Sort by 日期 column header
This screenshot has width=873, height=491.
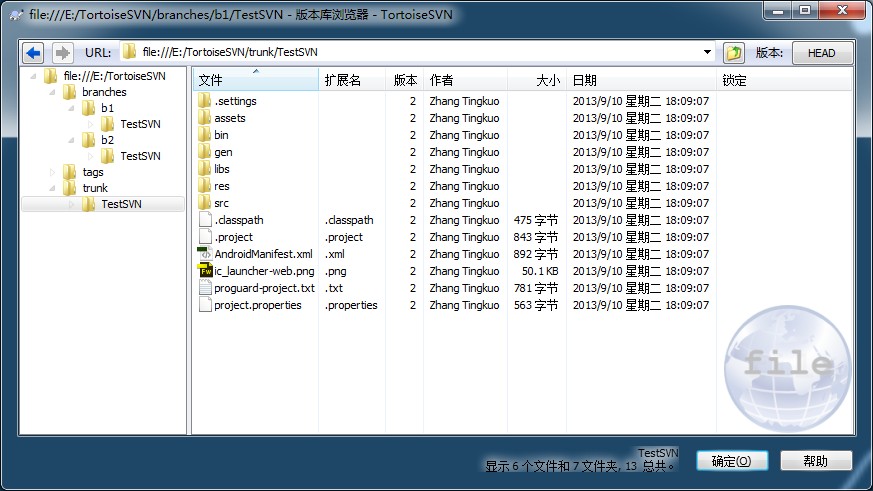pos(641,80)
